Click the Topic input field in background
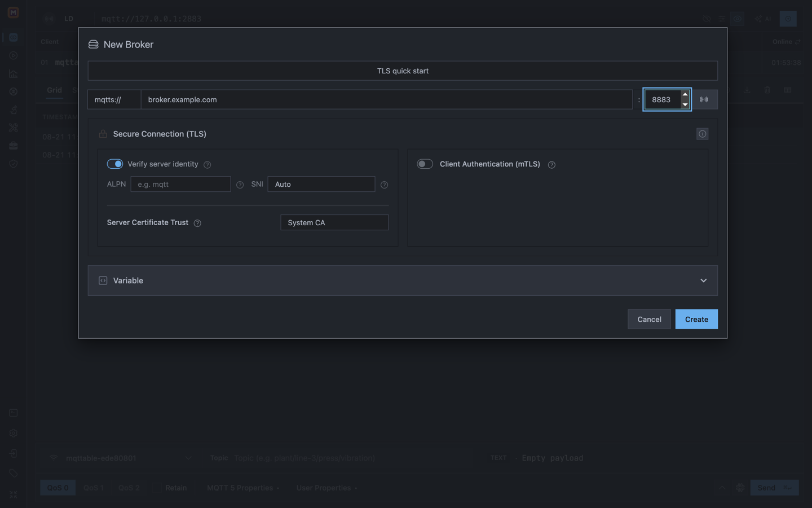This screenshot has width=812, height=508. point(352,458)
